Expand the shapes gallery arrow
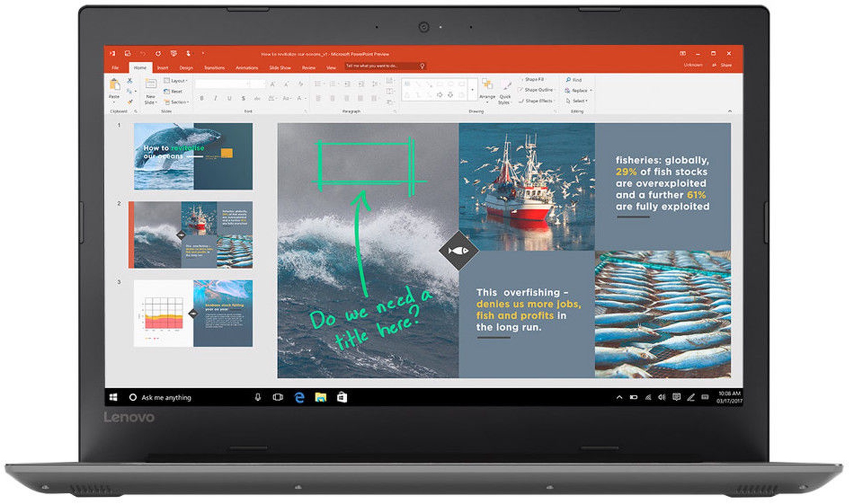The width and height of the screenshot is (854, 504). click(472, 90)
